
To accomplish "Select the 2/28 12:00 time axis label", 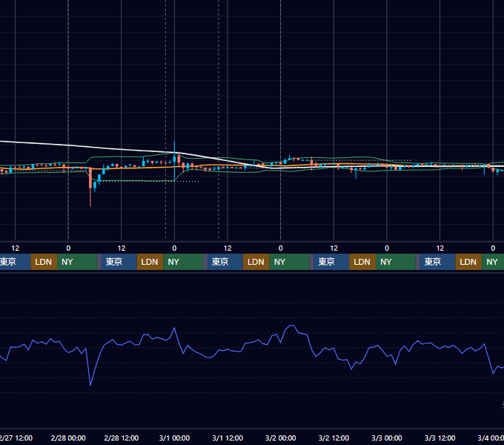I will 121,438.
